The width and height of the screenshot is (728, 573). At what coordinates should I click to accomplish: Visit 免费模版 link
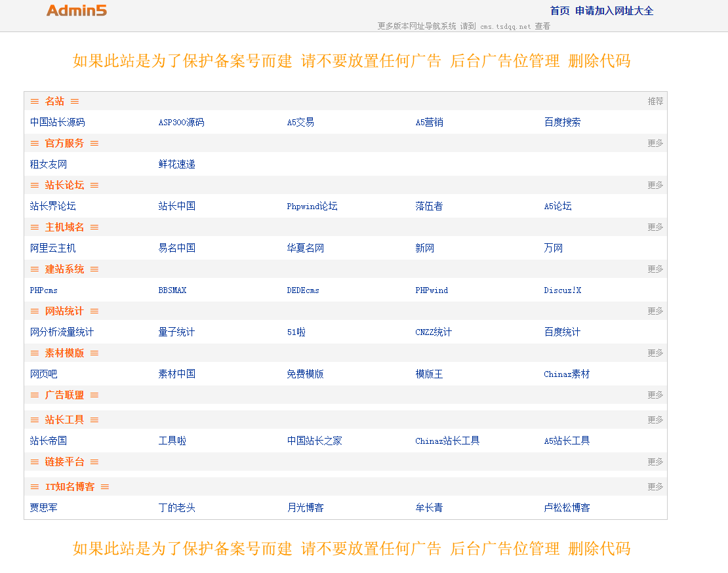click(305, 374)
